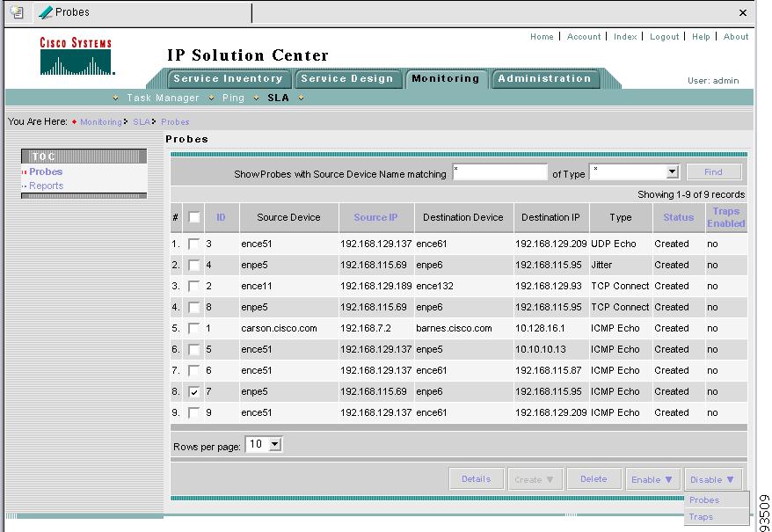The height and width of the screenshot is (532, 772).
Task: Select the SLA submenu item
Action: click(x=278, y=98)
